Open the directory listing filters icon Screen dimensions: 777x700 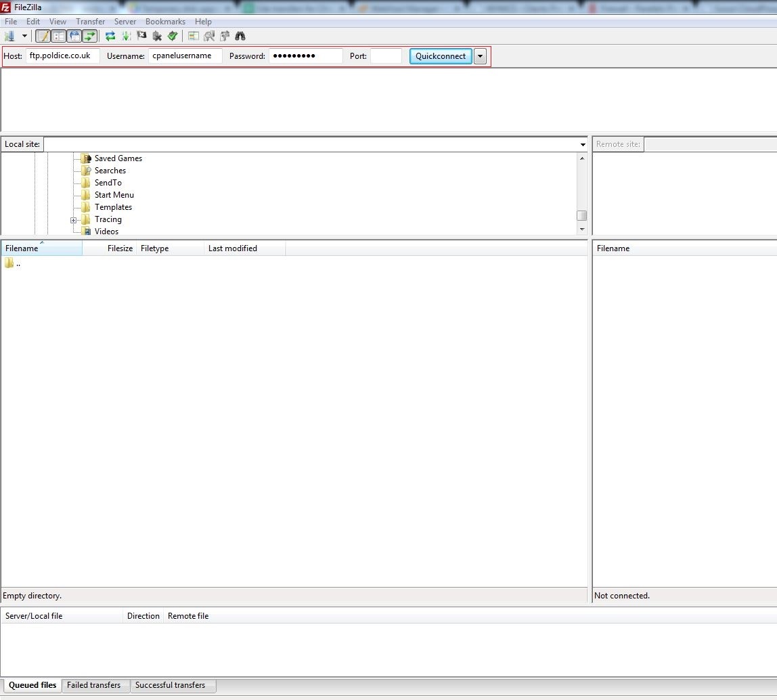pos(194,36)
